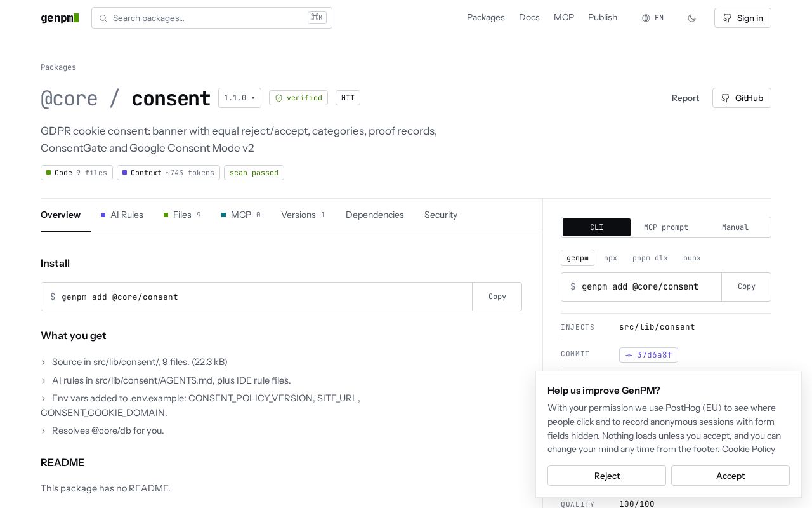Viewport: 812px width, 508px height.
Task: Accept the analytics cookie request
Action: point(730,476)
